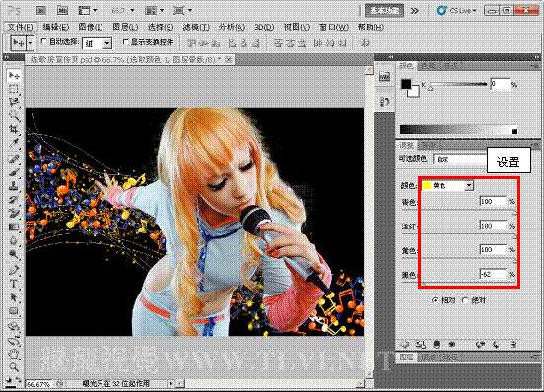Launch Bridge from the application bar
544x392 pixels.
click(x=41, y=11)
